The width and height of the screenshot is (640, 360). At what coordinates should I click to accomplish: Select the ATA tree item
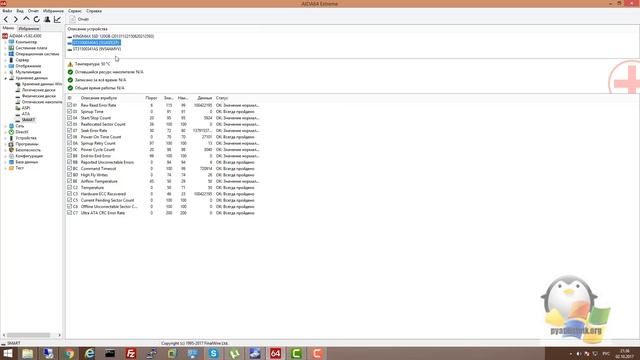(26, 114)
